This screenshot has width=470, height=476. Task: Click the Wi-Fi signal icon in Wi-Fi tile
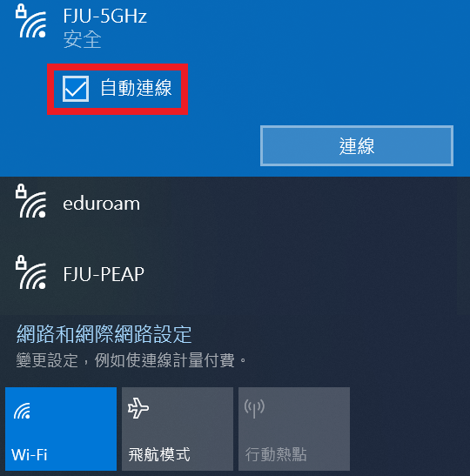click(22, 411)
